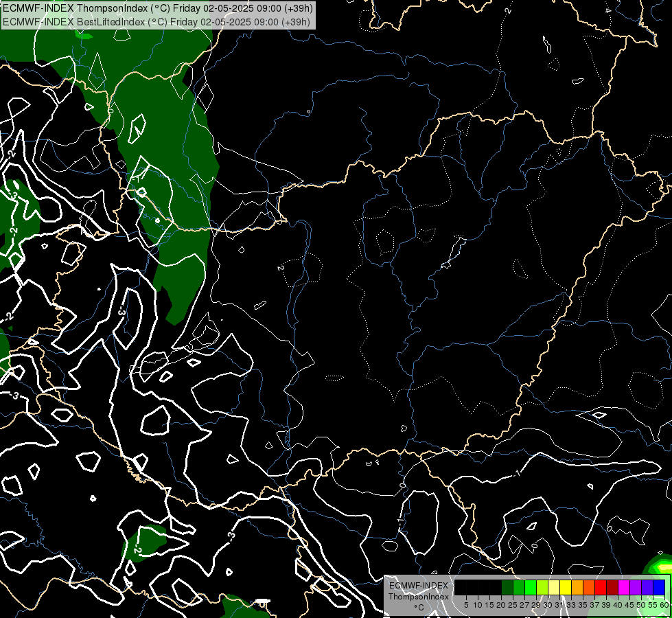The height and width of the screenshot is (618, 672).
Task: Click the legend tick value 45
Action: tap(630, 605)
